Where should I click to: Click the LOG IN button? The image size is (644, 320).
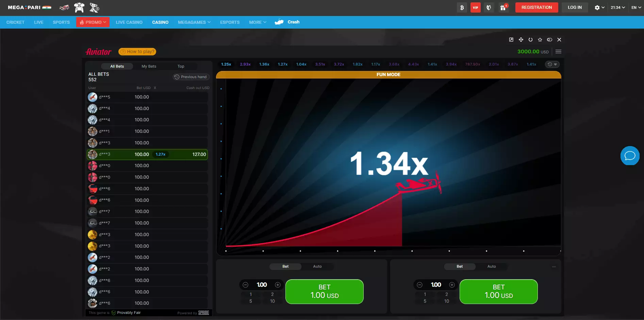coord(575,7)
